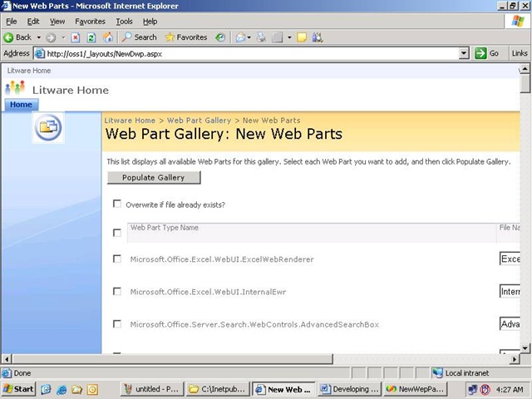
Task: Click the Mail envelope toolbar icon
Action: pos(240,37)
